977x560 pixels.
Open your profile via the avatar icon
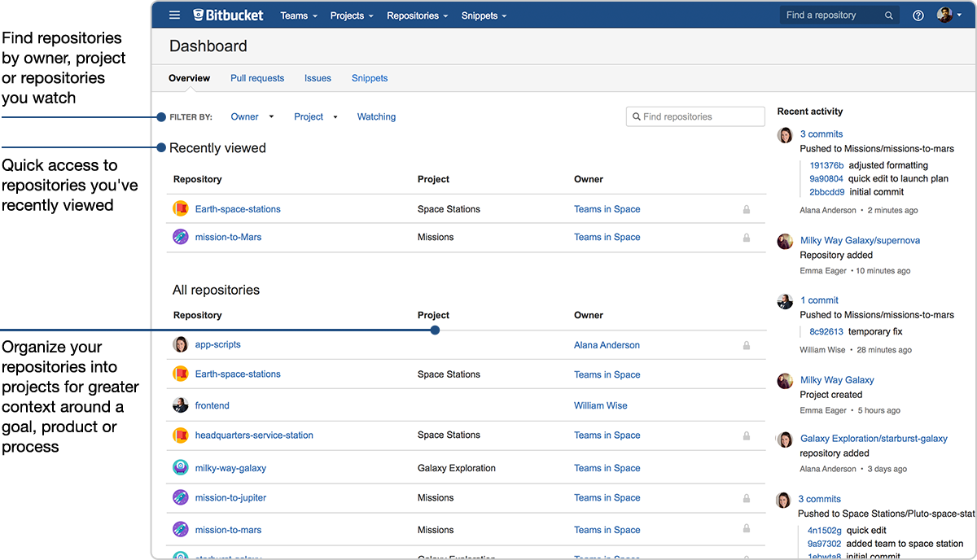point(945,14)
